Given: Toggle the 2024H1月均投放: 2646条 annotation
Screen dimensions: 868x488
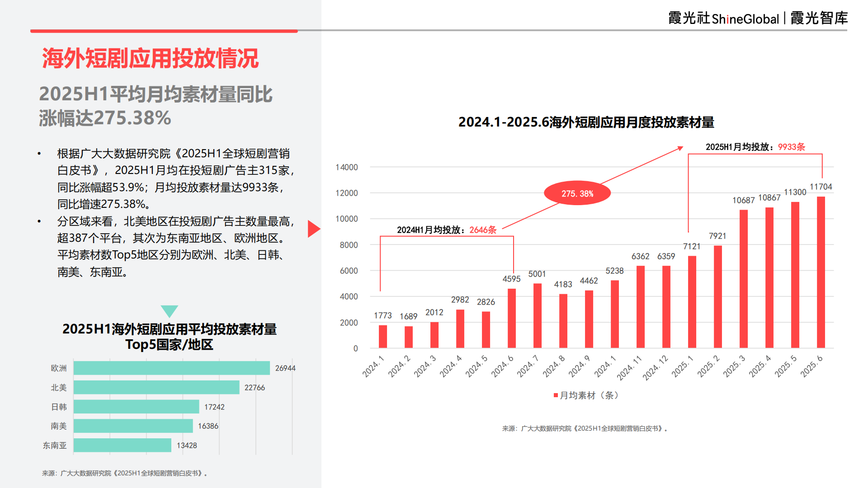Looking at the screenshot, I should 446,230.
